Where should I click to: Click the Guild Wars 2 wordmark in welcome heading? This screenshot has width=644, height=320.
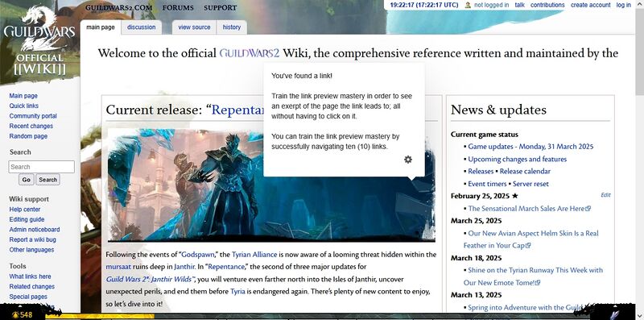(250, 53)
